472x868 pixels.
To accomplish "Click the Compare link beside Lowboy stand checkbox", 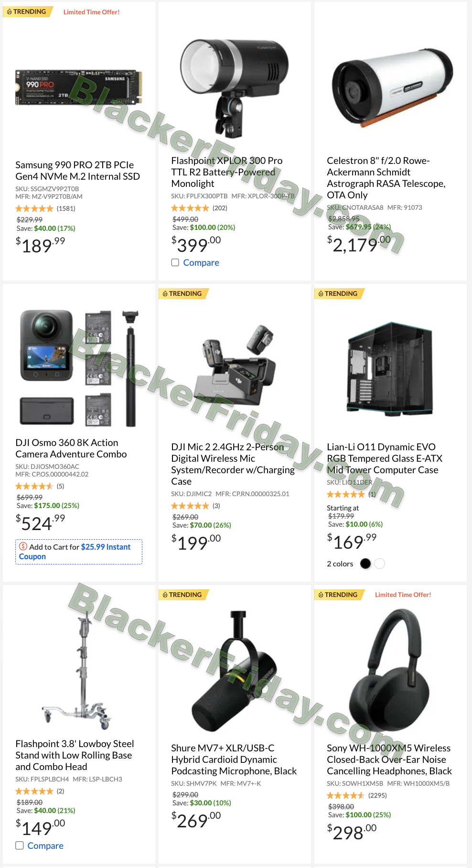I will tap(45, 846).
